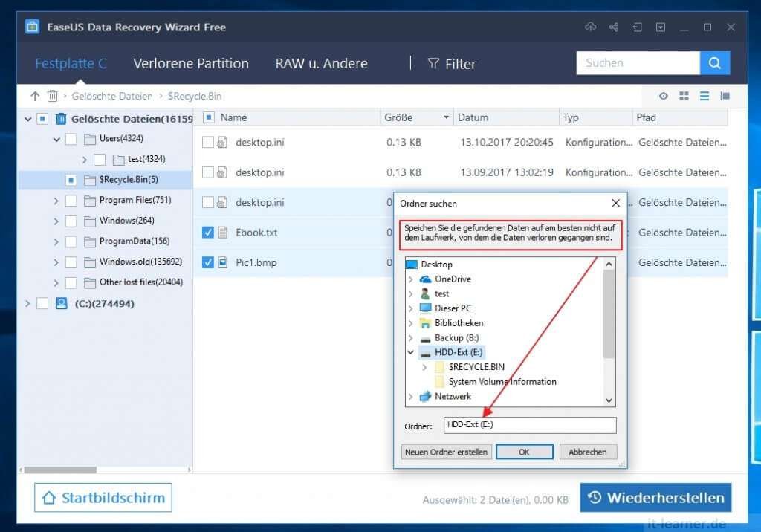This screenshot has width=761, height=532.
Task: Check the first desktop.ini file
Action: 208,143
